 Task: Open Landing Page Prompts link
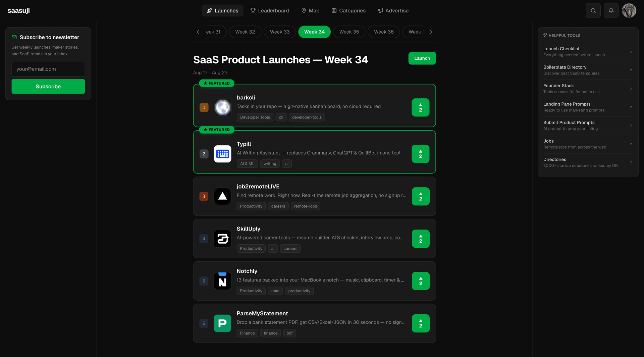tap(588, 107)
